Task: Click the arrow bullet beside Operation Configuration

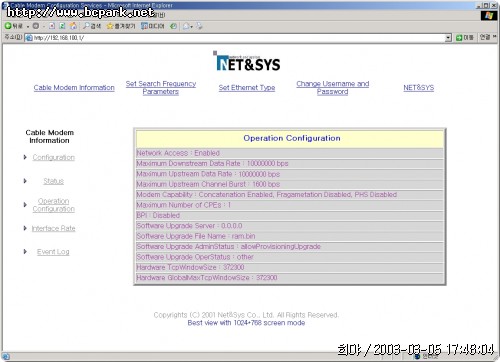Action: pos(25,204)
